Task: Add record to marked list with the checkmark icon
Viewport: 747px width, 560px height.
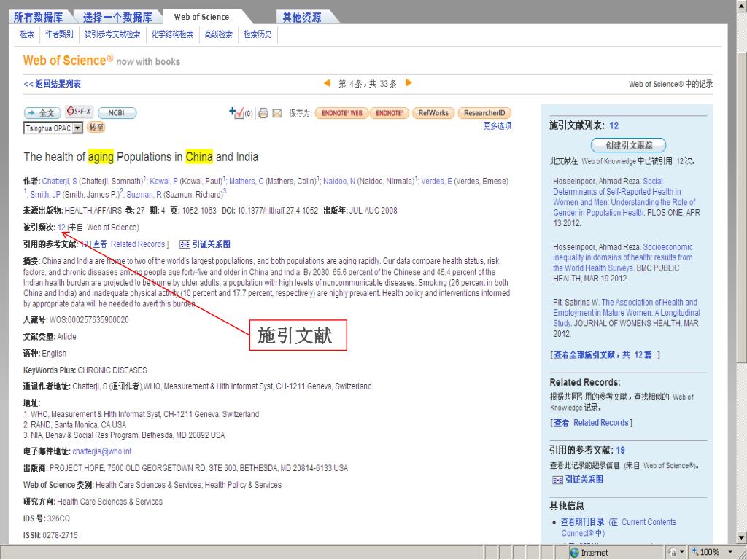Action: 237,112
